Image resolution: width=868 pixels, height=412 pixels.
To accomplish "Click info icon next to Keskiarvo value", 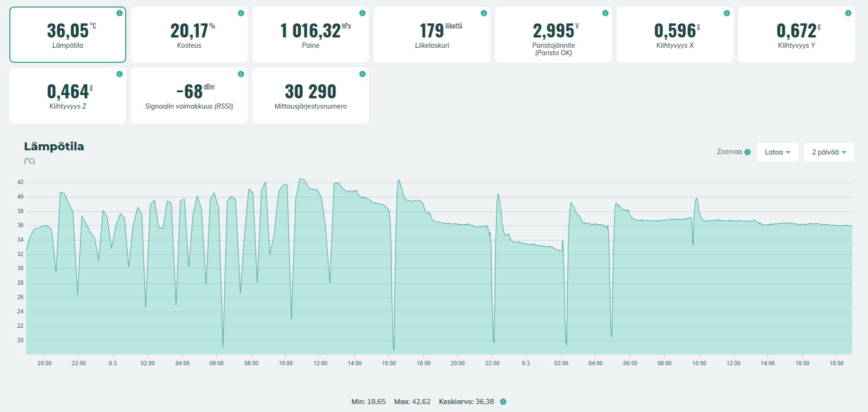I will click(x=503, y=402).
